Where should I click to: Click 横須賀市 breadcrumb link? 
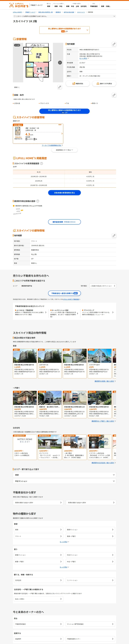point(58,12)
